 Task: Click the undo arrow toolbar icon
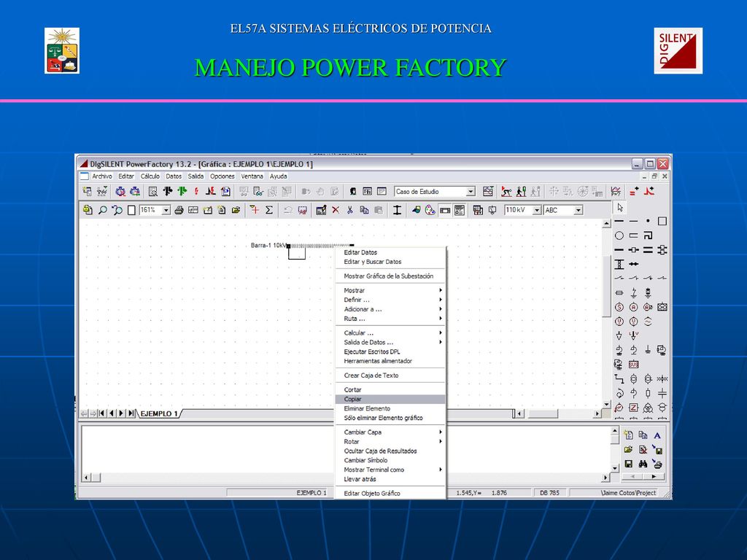(x=287, y=210)
